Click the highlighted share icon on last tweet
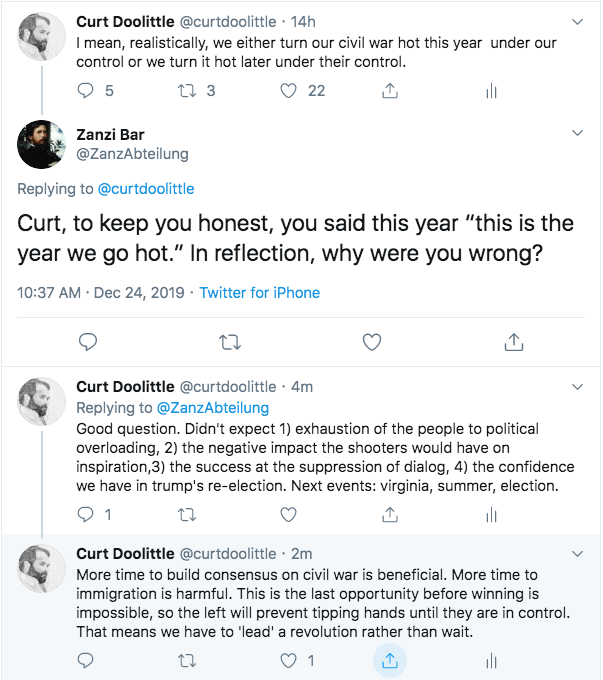This screenshot has width=603, height=680. 389,660
